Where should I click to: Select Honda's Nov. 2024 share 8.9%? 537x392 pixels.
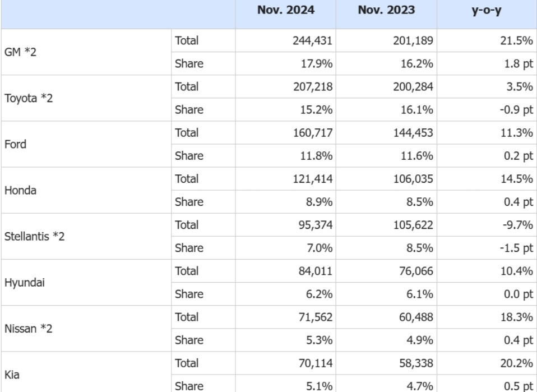tap(321, 201)
